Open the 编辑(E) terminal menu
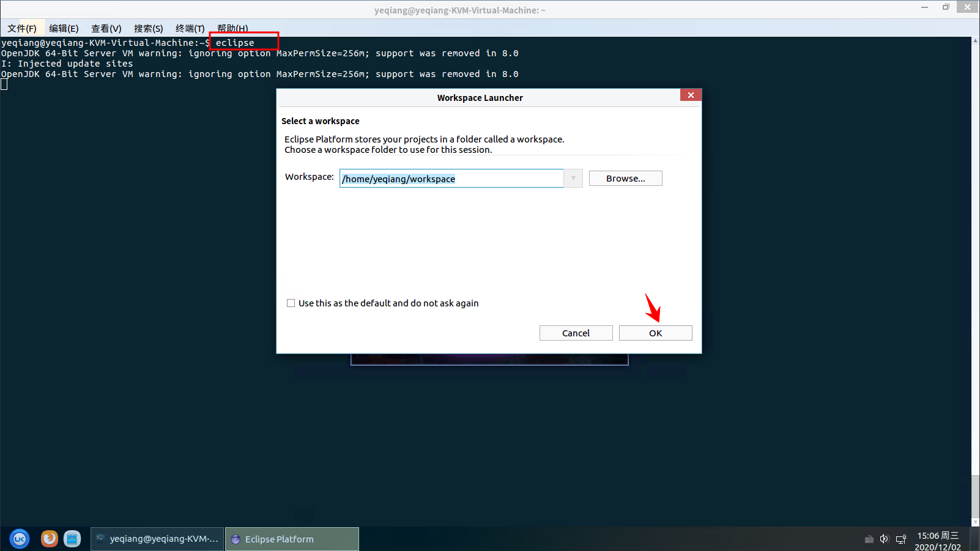Viewport: 980px width, 551px height. click(64, 29)
